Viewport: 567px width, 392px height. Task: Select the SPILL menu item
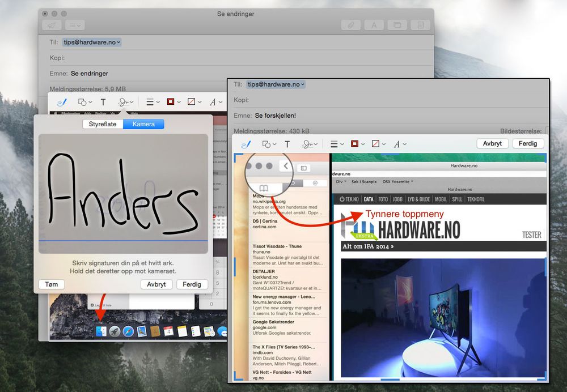pos(457,199)
